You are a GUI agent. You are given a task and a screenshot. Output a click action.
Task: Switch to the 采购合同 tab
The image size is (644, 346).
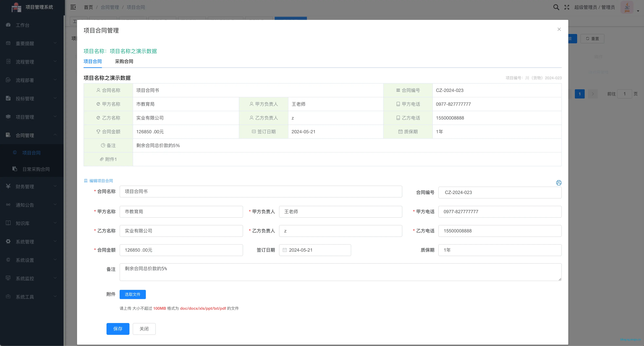pos(124,61)
